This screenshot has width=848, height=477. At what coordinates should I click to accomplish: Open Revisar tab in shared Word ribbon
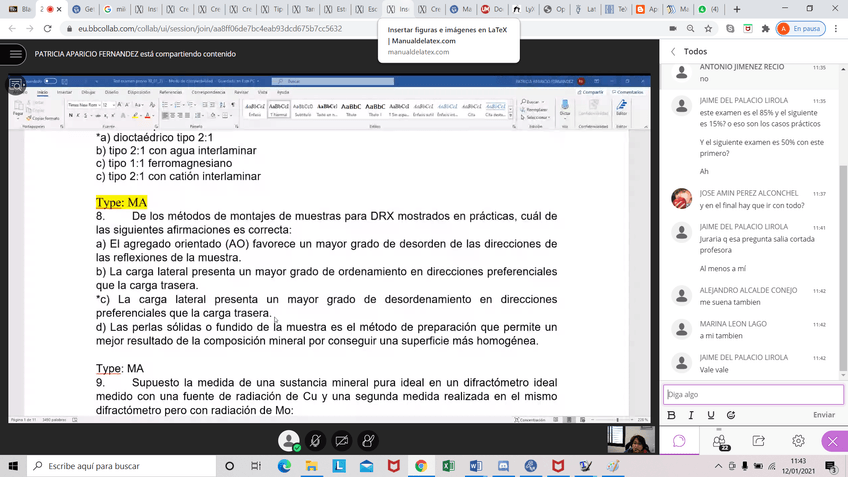tap(241, 92)
